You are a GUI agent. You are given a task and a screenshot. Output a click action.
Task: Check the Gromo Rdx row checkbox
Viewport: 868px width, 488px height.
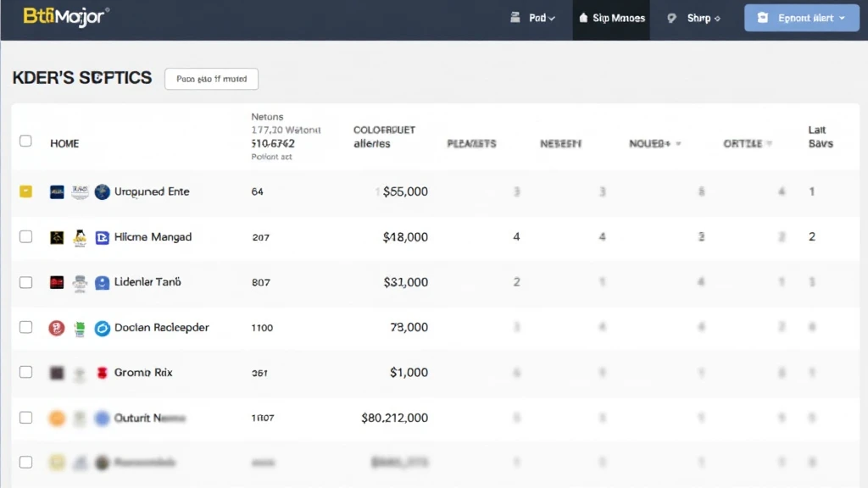(x=25, y=373)
